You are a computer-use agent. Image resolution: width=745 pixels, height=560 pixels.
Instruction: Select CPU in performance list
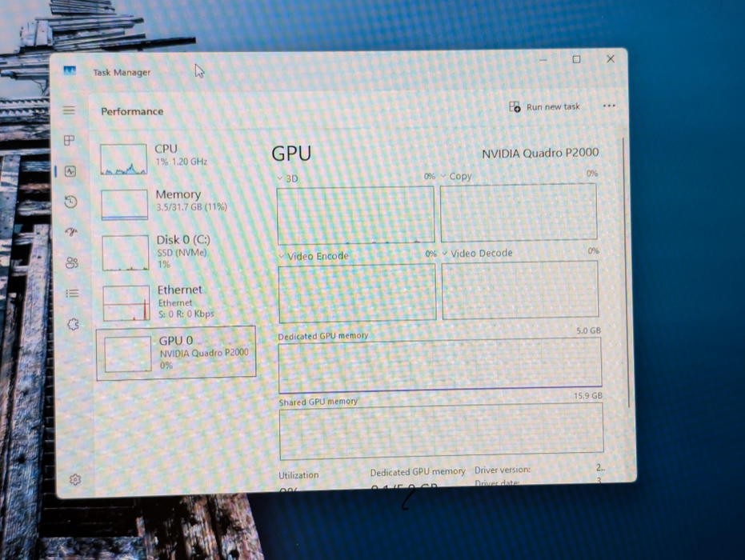(x=174, y=158)
